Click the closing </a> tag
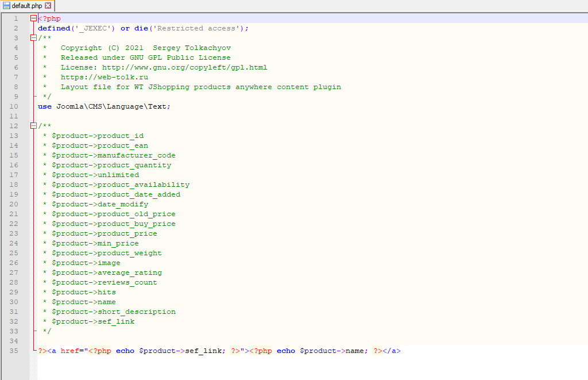Screen dimensions: 588x380 coord(392,351)
